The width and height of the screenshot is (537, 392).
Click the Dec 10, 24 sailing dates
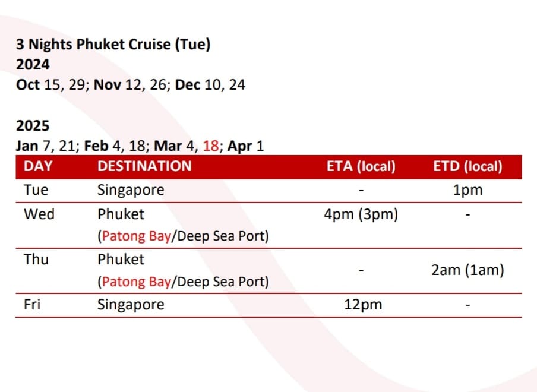(x=210, y=84)
